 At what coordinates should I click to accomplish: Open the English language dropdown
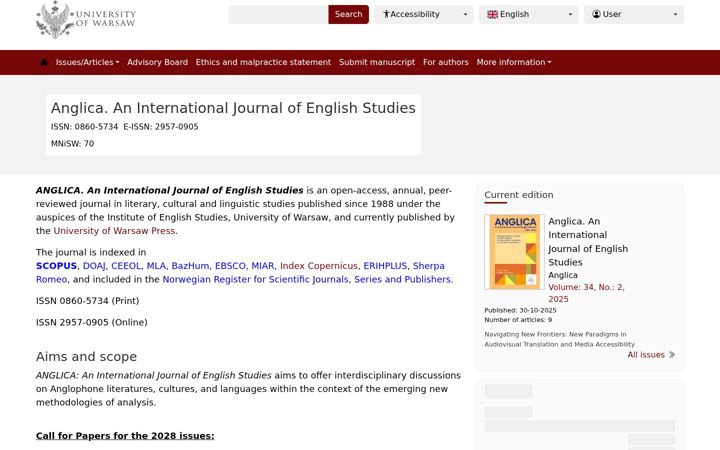(529, 14)
